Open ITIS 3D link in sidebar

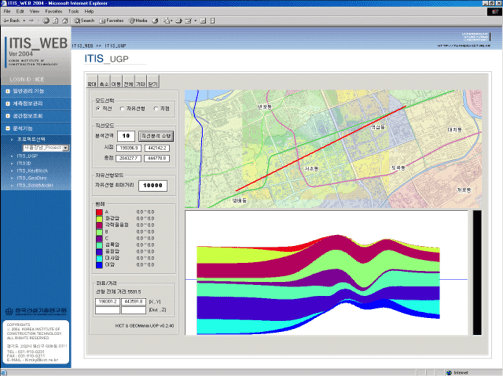tap(24, 163)
